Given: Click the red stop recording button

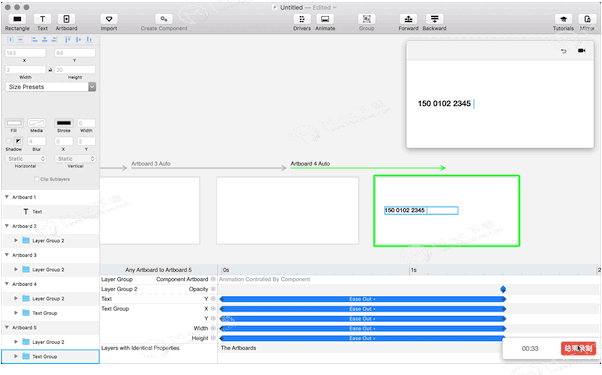Looking at the screenshot, I should tap(578, 349).
